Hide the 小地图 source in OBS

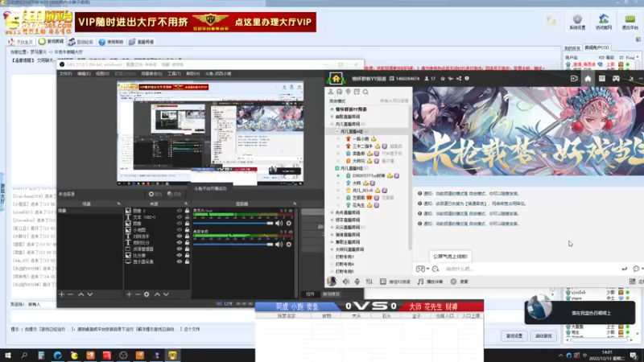pyautogui.click(x=179, y=230)
